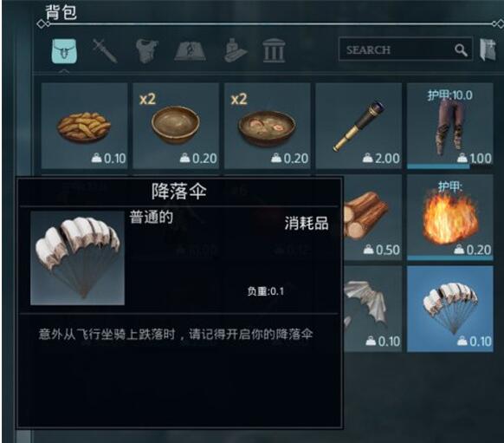Click the highlighted parachute inventory slot
The image size is (504, 443).
pos(450,309)
